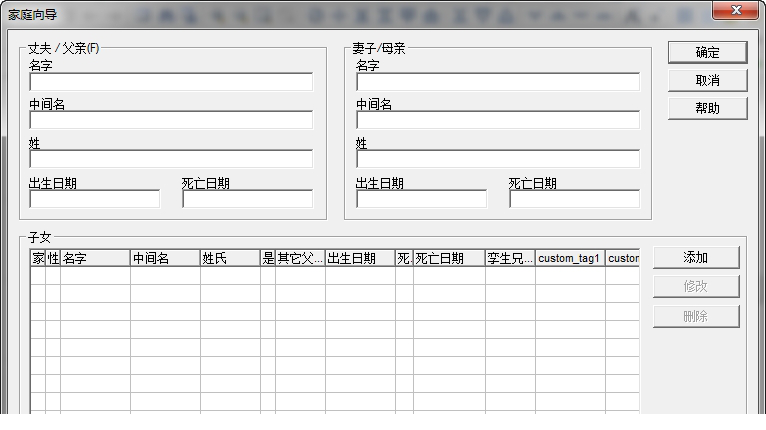The width and height of the screenshot is (766, 430).
Task: Click the 确定 button
Action: point(707,52)
